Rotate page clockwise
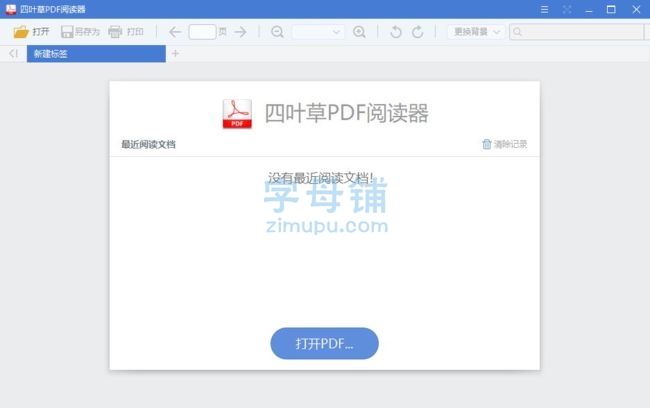650x408 pixels. pyautogui.click(x=418, y=32)
